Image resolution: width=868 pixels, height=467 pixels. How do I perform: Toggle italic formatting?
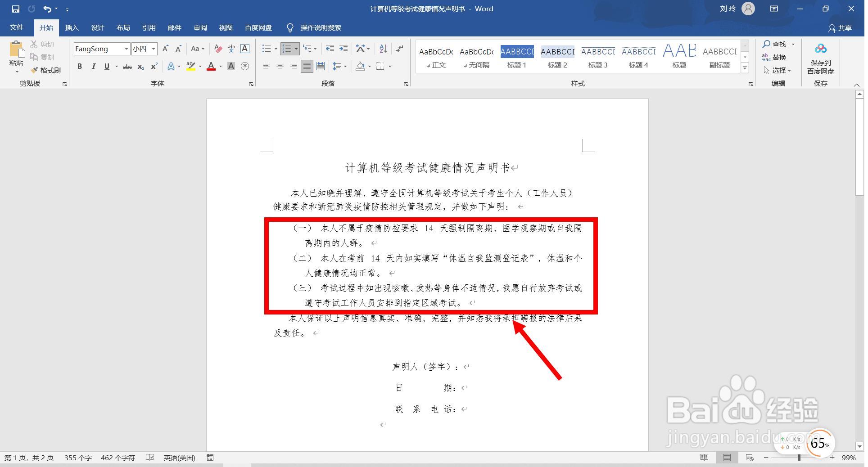pos(93,67)
